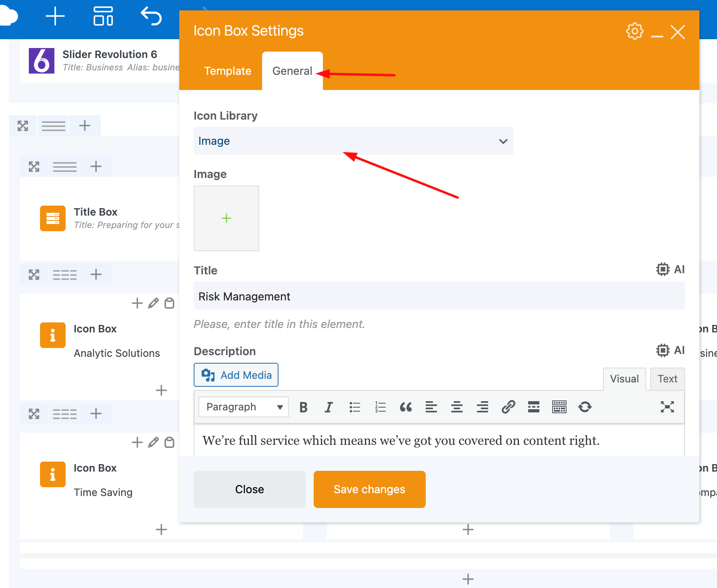Open the Paragraph format dropdown
The width and height of the screenshot is (717, 588).
244,407
